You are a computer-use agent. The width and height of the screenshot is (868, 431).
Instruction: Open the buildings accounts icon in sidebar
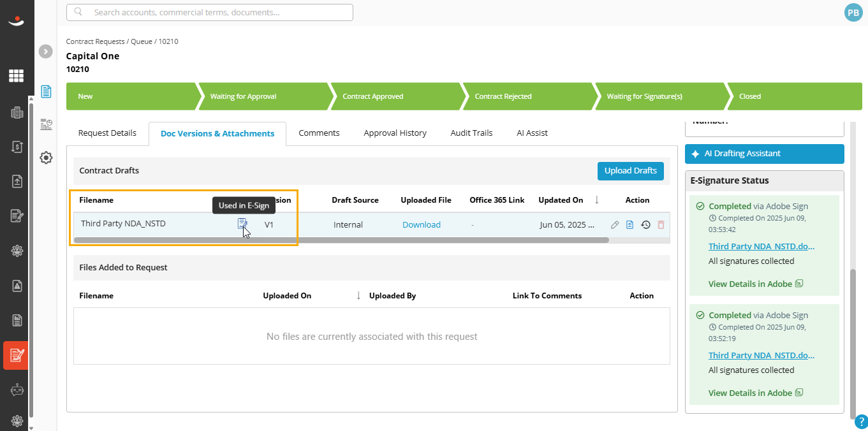pyautogui.click(x=17, y=113)
